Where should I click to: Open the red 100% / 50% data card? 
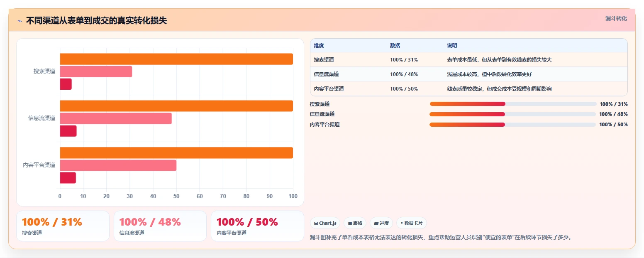point(257,226)
